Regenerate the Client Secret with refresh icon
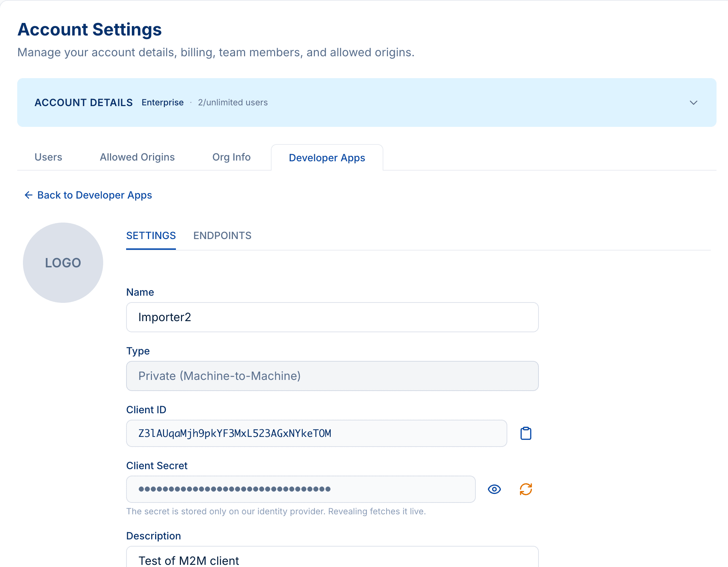This screenshot has width=728, height=567. [x=526, y=489]
